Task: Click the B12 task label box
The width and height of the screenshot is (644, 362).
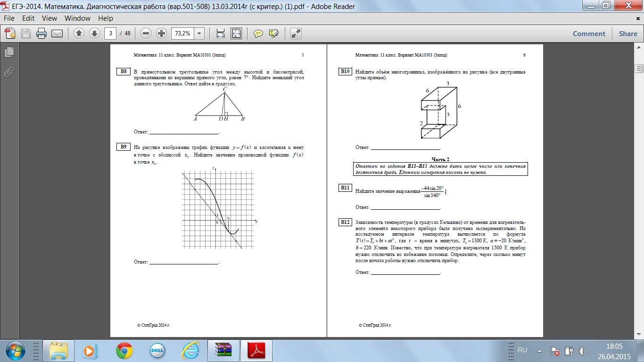Action: click(x=345, y=222)
